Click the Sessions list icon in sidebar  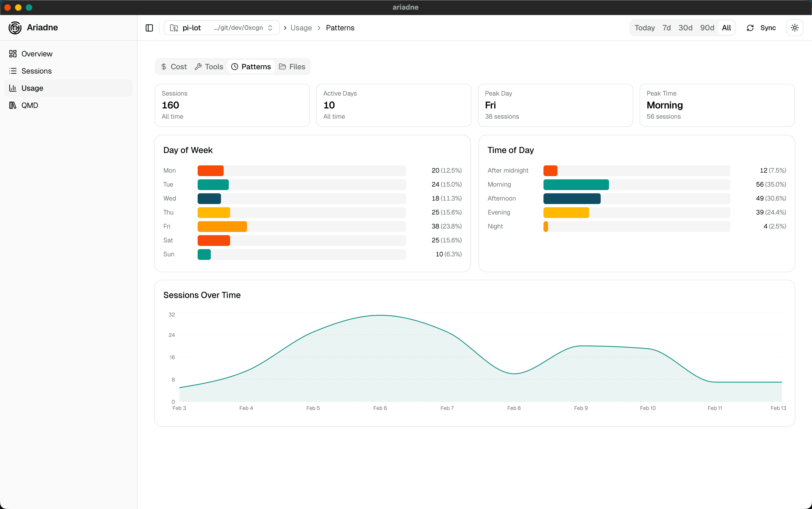tap(13, 71)
